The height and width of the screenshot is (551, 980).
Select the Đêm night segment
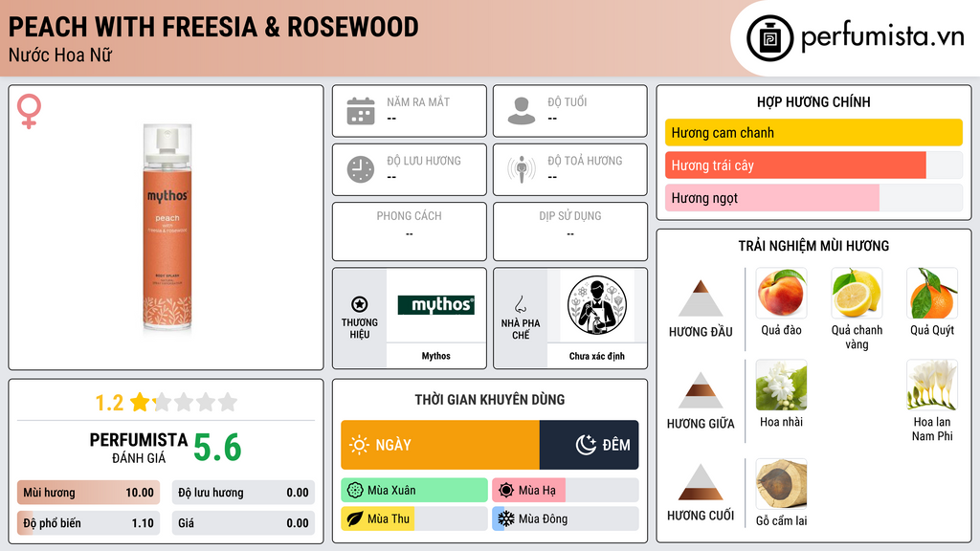(590, 445)
